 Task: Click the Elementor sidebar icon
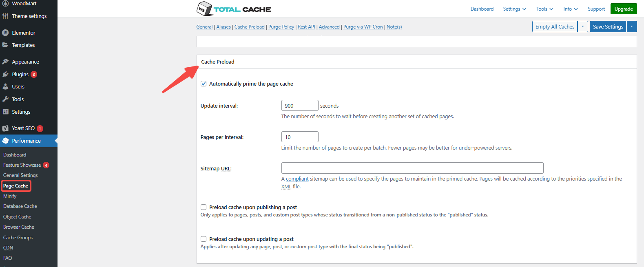[x=5, y=33]
